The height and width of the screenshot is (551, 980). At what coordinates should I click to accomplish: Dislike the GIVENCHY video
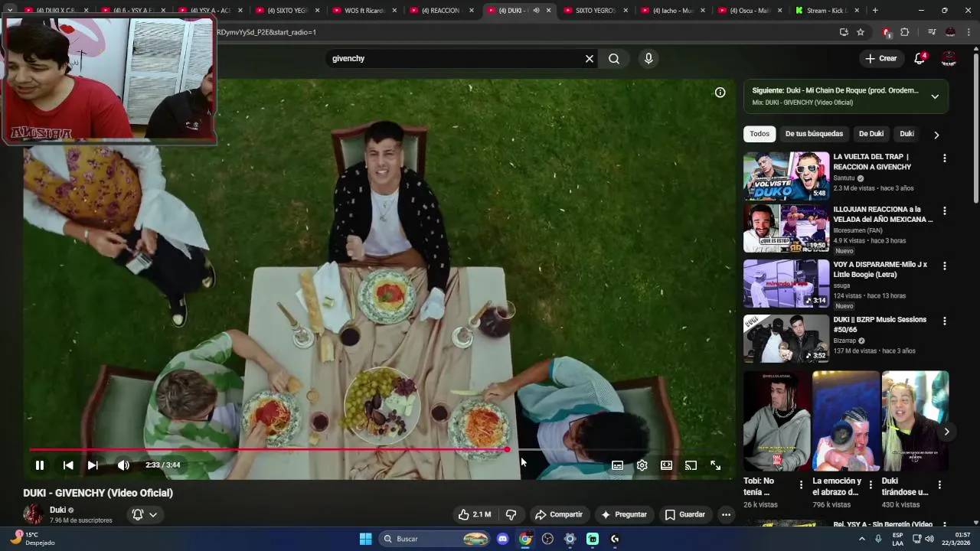coord(511,514)
